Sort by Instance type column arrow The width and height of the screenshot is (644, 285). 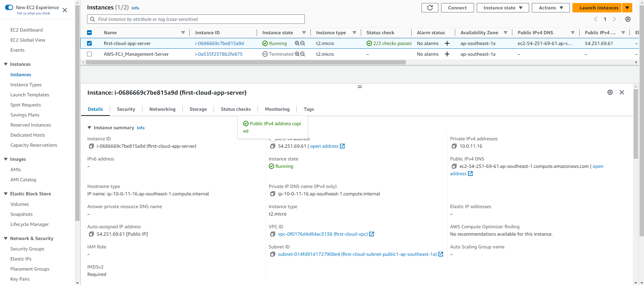pyautogui.click(x=354, y=33)
